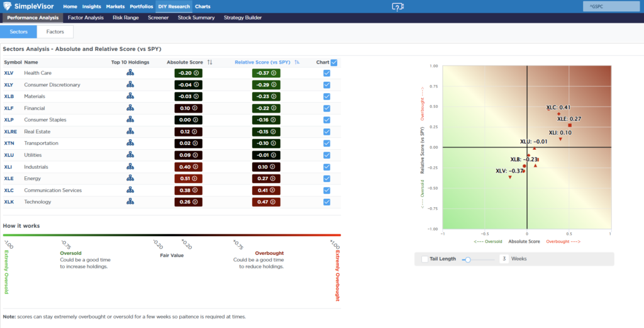
Task: Uncheck chart checkbox for Energy
Action: click(326, 178)
